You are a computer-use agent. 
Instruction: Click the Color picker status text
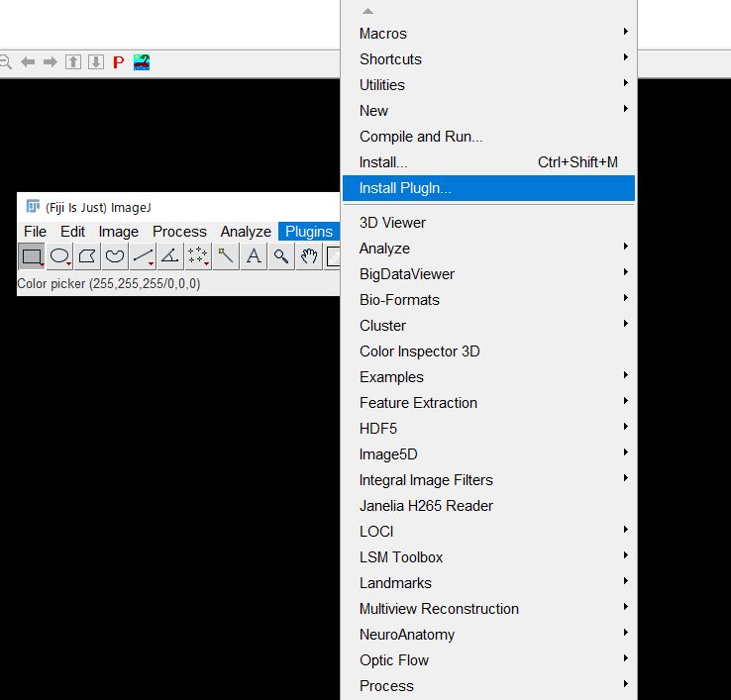click(x=109, y=284)
